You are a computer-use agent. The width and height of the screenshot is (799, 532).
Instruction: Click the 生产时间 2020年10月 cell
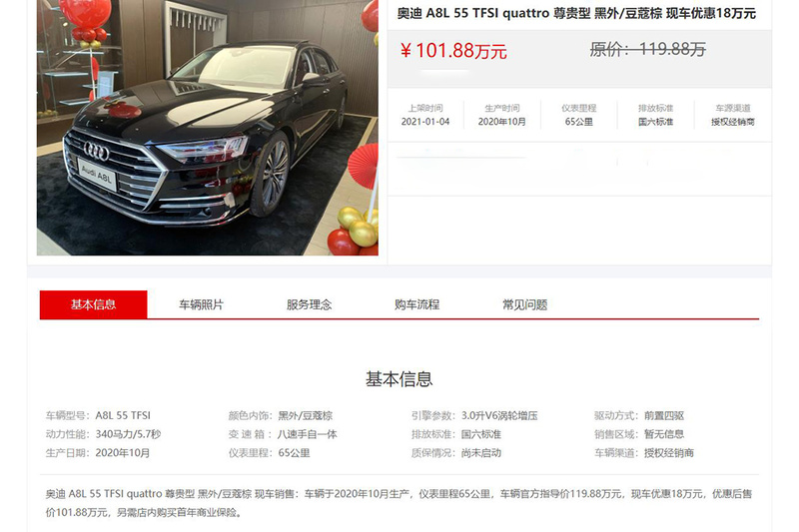click(502, 115)
